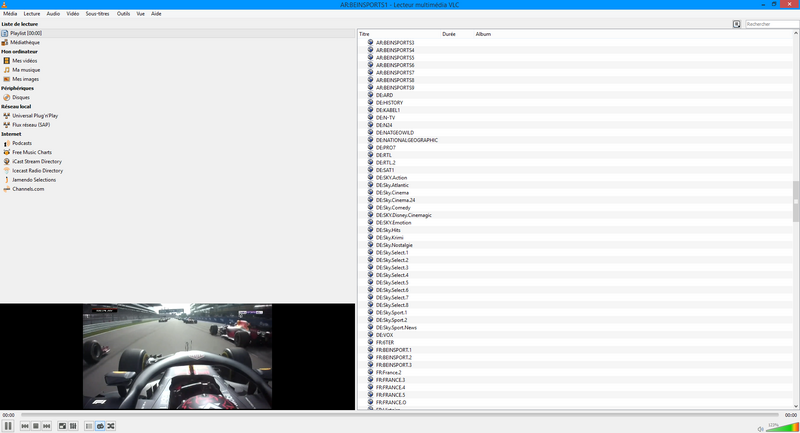Select DE:PRO7 channel entry
Screen dimensions: 800x433
tap(386, 148)
